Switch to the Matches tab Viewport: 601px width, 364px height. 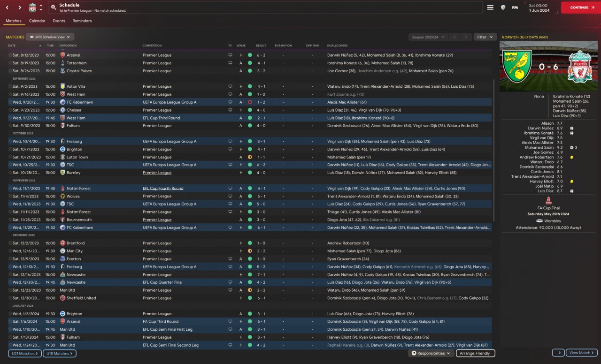coord(13,21)
